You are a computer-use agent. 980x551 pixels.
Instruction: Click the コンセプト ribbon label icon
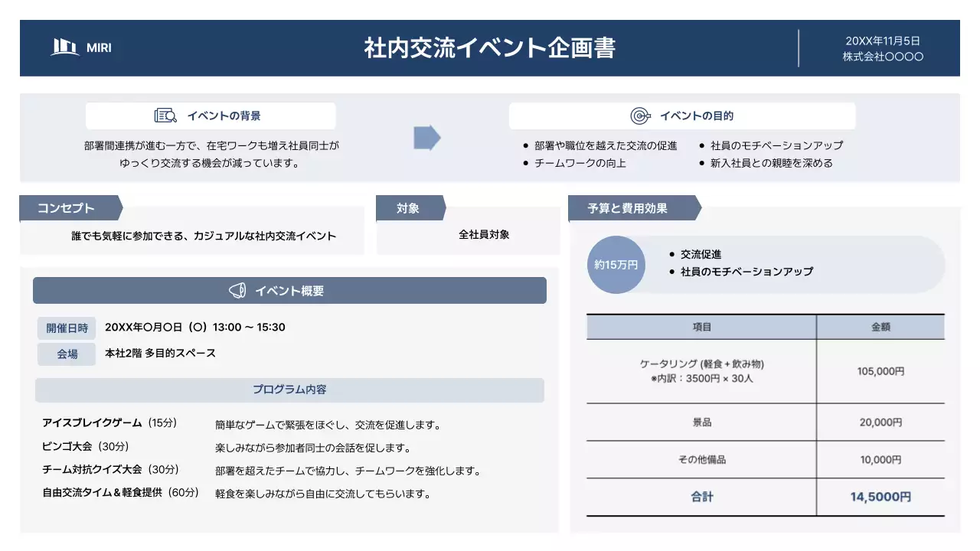click(x=65, y=207)
